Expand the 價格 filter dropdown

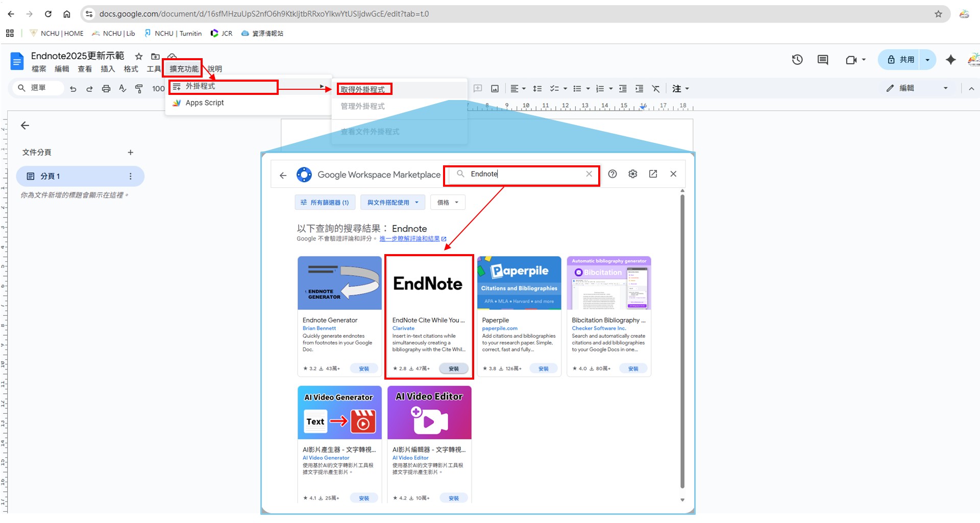[x=448, y=203]
